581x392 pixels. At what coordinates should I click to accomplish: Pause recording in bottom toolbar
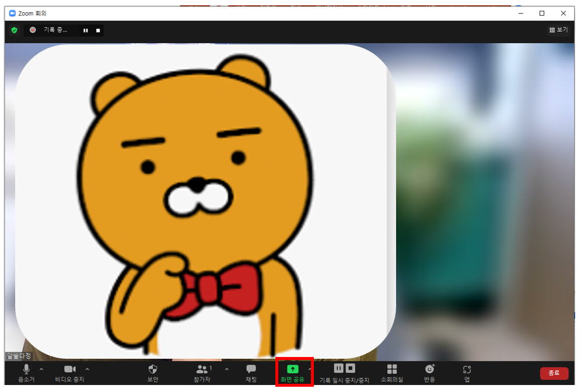339,368
